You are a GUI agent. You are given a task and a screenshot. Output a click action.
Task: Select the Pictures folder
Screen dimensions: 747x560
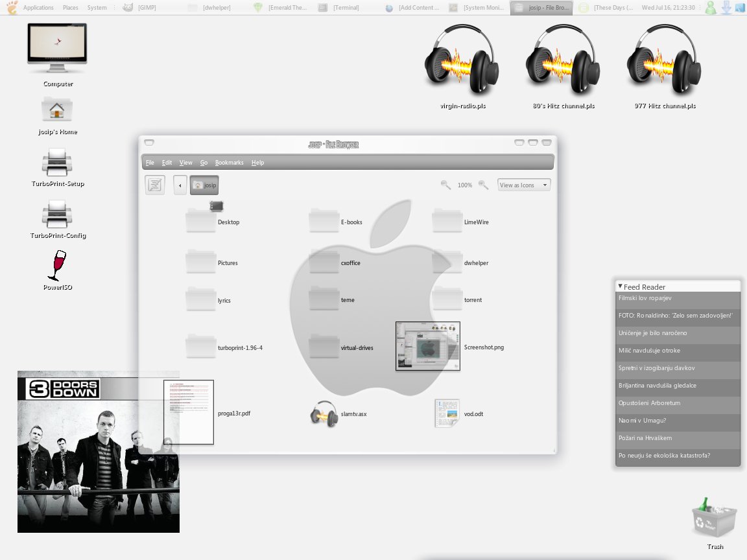[200, 261]
